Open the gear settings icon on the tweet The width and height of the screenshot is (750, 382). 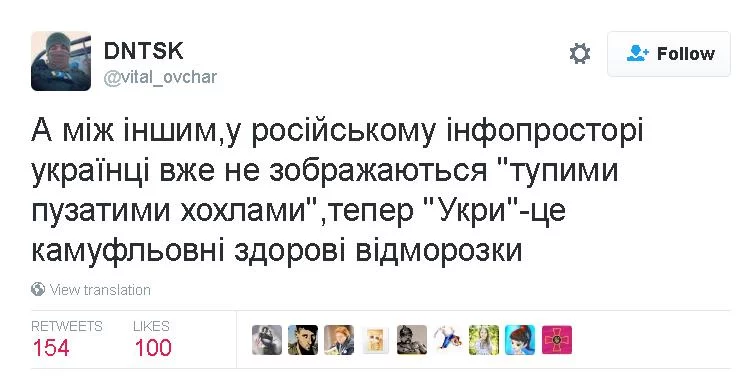(x=580, y=54)
